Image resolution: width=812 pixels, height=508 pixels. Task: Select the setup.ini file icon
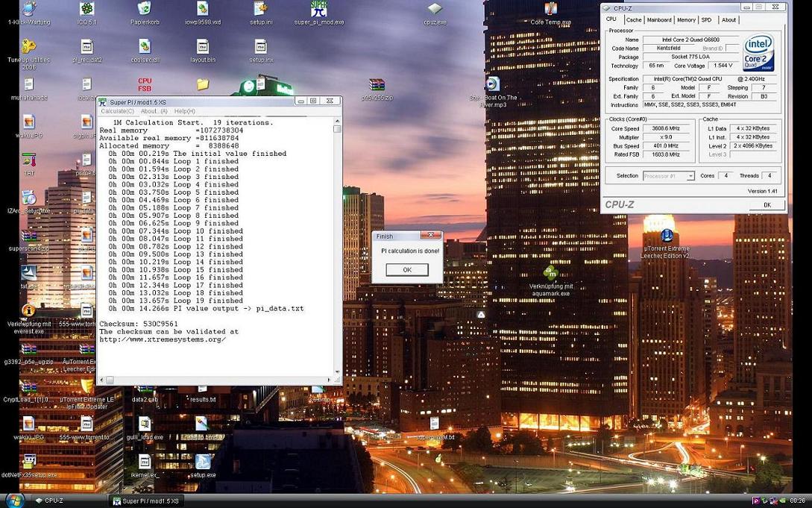[x=261, y=13]
